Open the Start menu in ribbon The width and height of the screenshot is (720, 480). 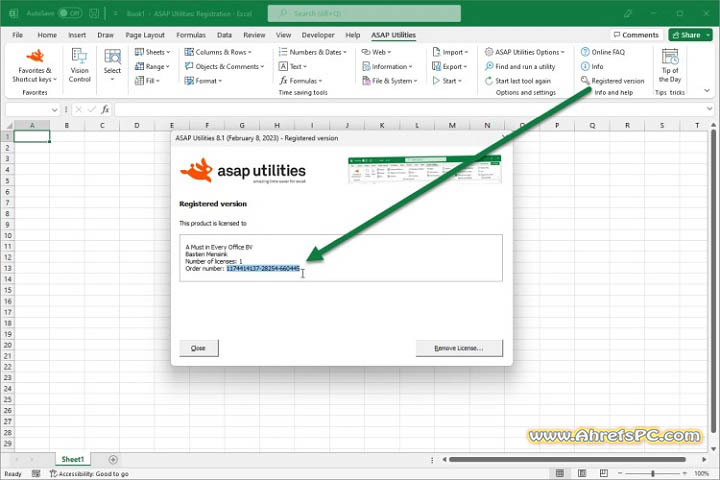447,81
